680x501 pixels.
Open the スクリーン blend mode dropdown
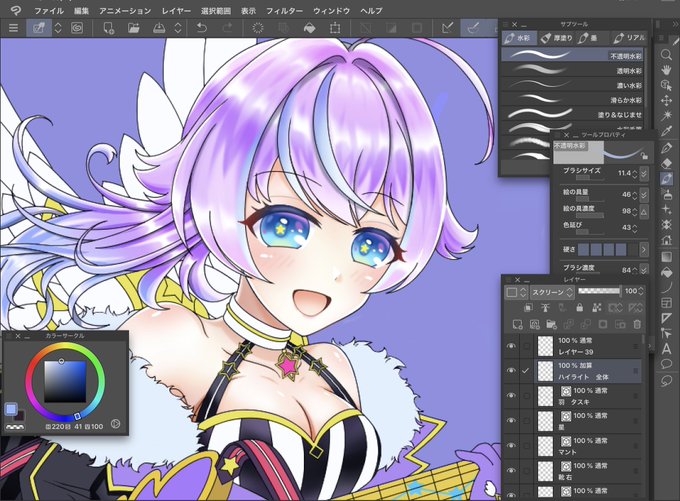pos(553,292)
